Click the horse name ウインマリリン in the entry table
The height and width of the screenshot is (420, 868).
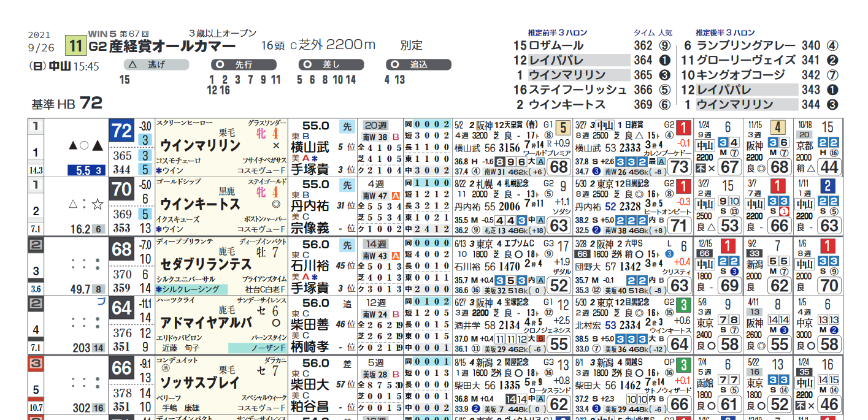200,145
